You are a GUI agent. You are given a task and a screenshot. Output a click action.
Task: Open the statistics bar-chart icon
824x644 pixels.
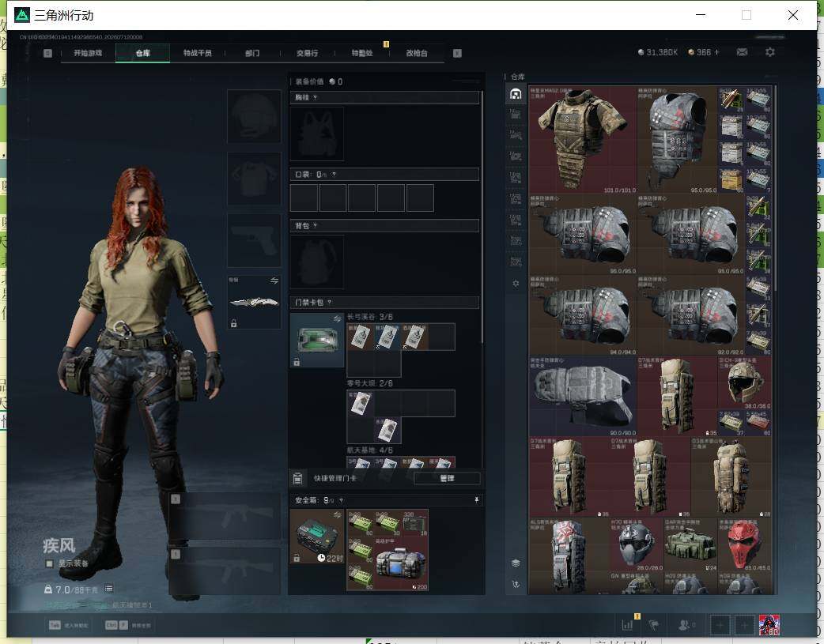[627, 625]
